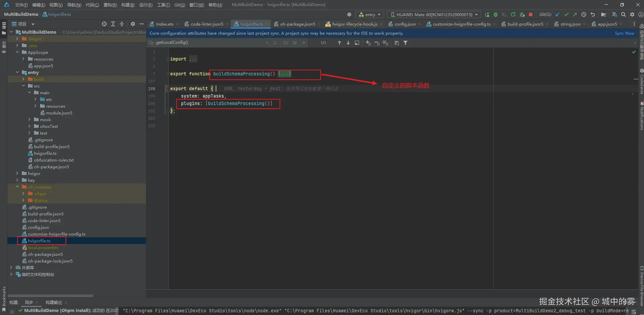Collapse all nodes in the project tree

click(x=122, y=24)
